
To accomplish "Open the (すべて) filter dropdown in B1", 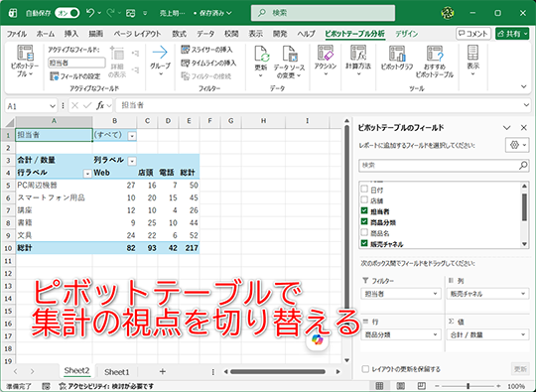I will click(x=132, y=136).
